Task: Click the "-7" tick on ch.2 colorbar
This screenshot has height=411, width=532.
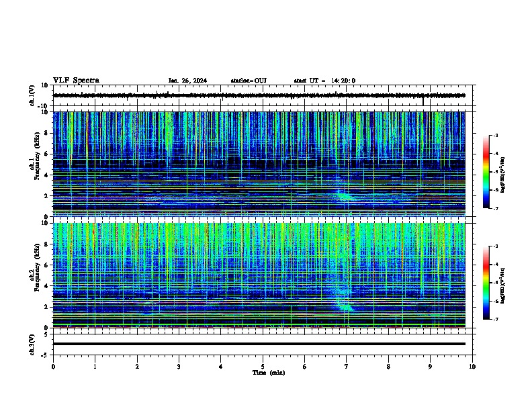Action: [496, 319]
